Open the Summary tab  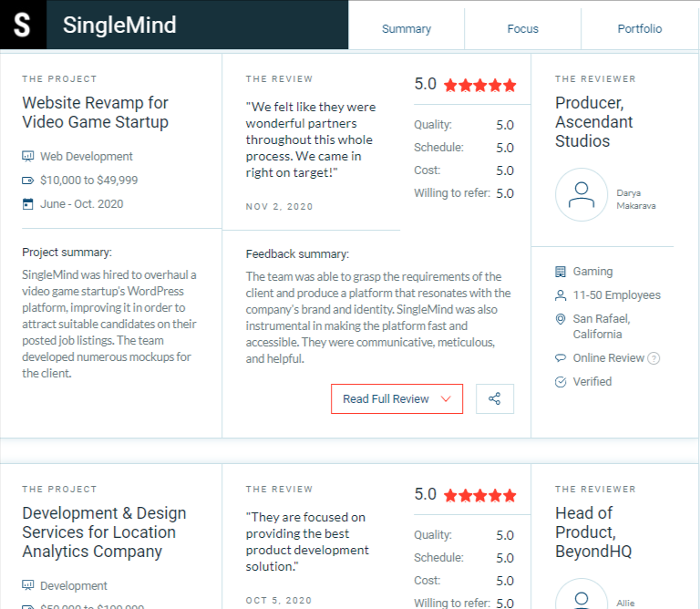(407, 29)
